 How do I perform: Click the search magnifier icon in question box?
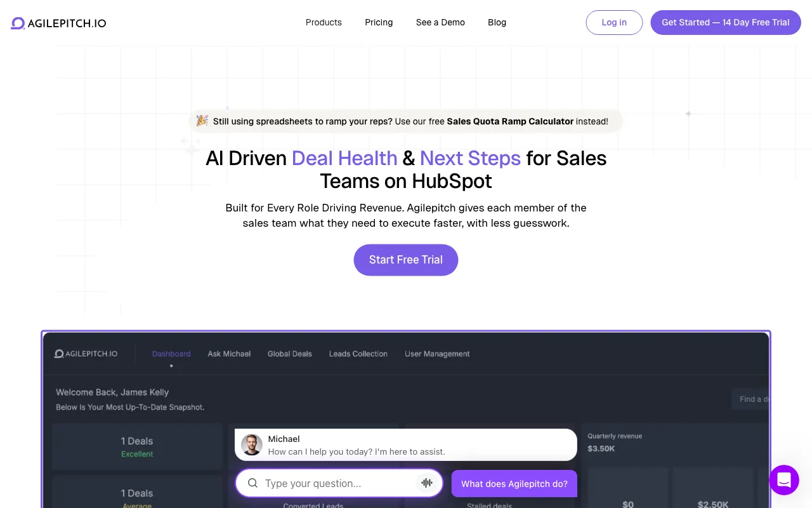tap(252, 483)
